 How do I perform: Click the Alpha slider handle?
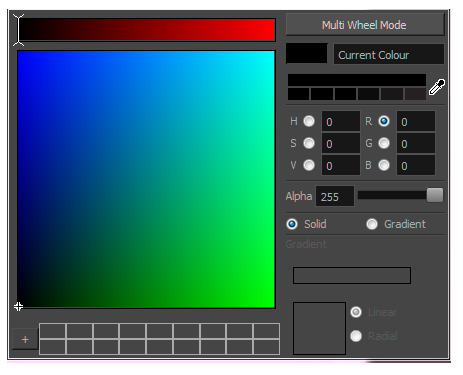point(435,195)
